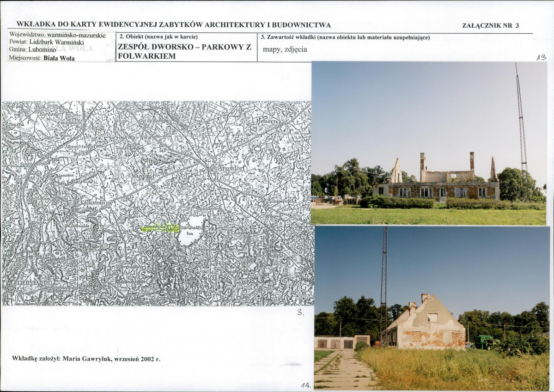Click the lake labeled See on map
The height and width of the screenshot is (392, 554).
click(191, 231)
